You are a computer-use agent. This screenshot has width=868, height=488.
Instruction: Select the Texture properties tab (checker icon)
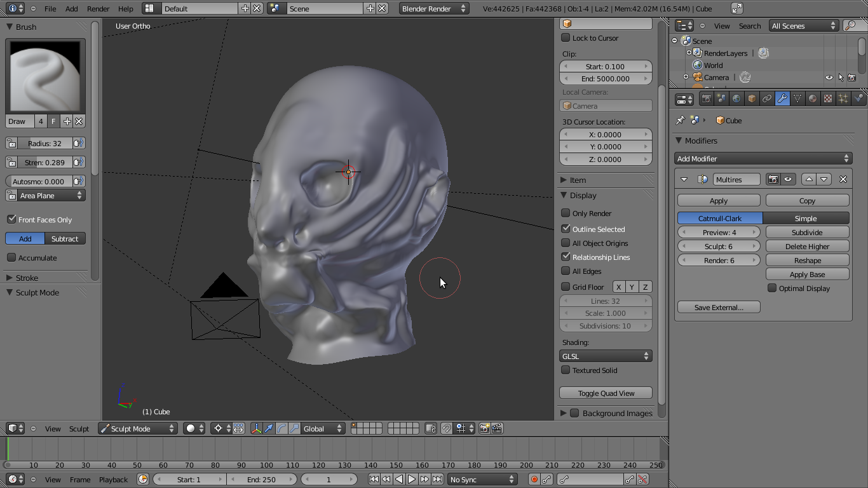click(x=829, y=98)
